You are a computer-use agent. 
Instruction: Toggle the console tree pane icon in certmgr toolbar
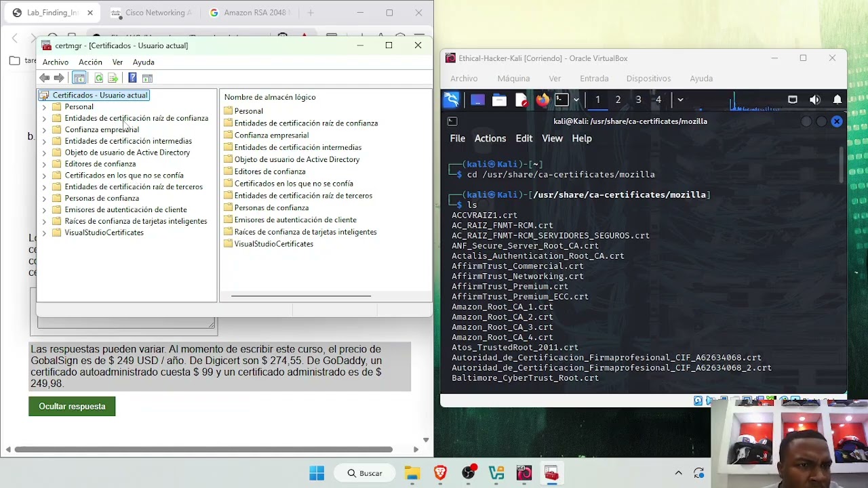click(79, 78)
